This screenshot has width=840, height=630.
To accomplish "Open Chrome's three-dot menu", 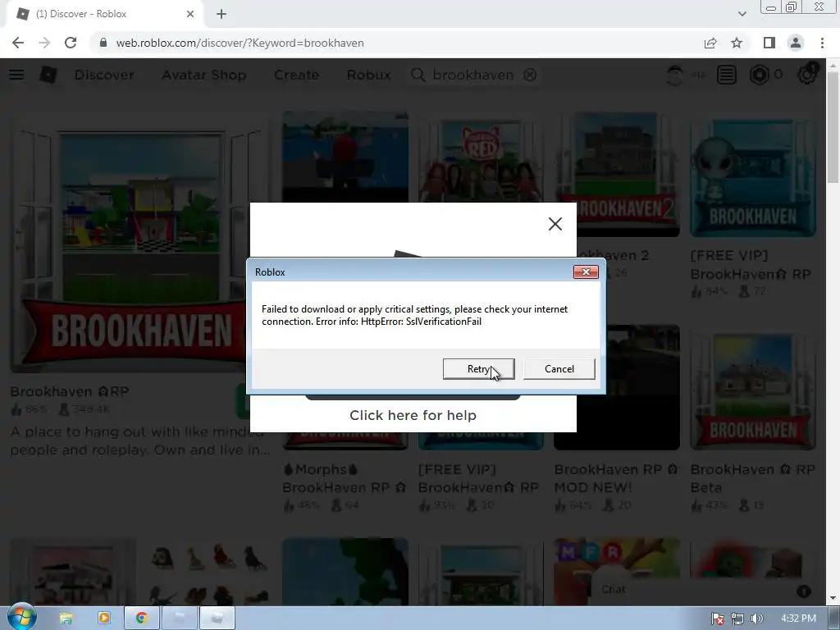I will pos(822,43).
